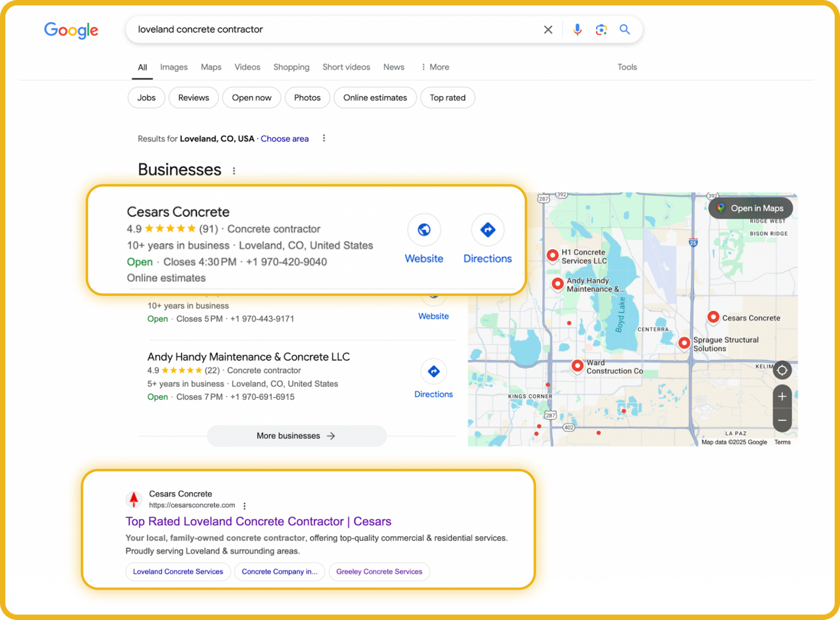Screen dimensions: 840x620
Task: Click the phone number +1 970-691-6915
Action: point(262,397)
